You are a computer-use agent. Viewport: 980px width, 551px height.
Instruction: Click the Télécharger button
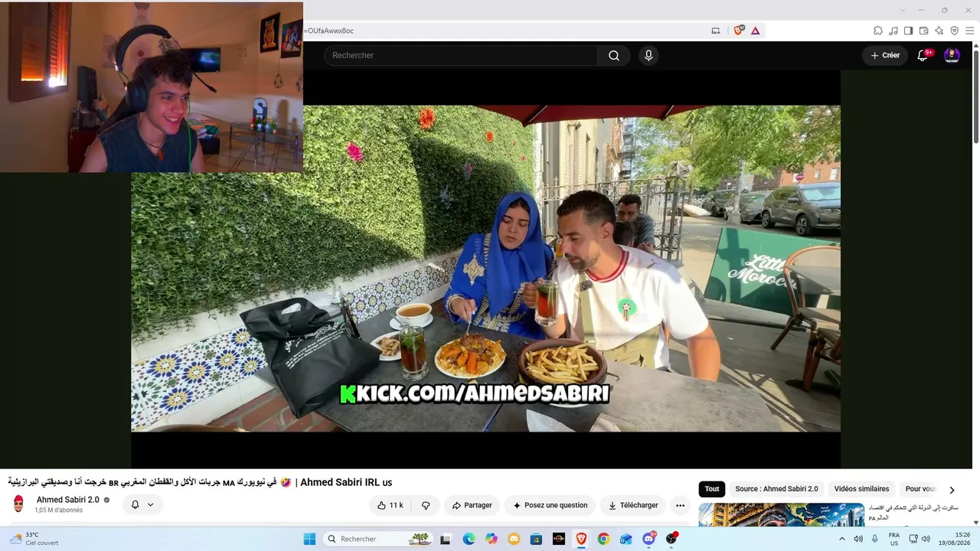tap(633, 505)
